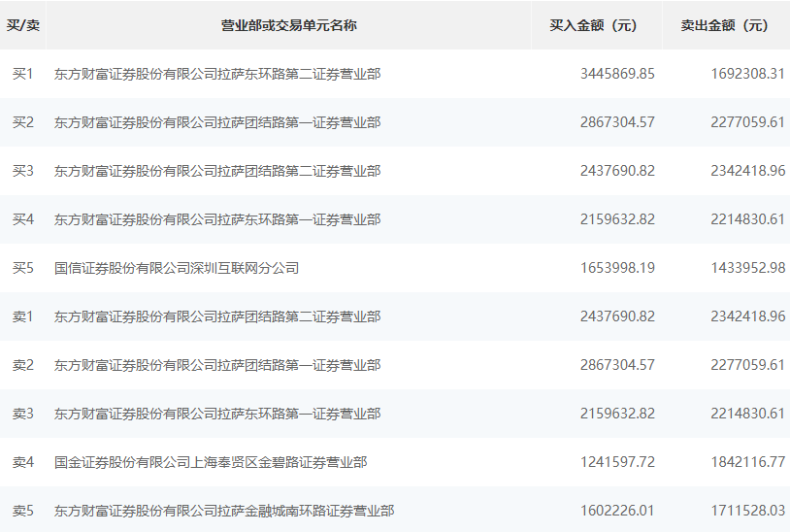
Task: Click sell amount 2277059.61 in row 卖2
Action: click(748, 365)
